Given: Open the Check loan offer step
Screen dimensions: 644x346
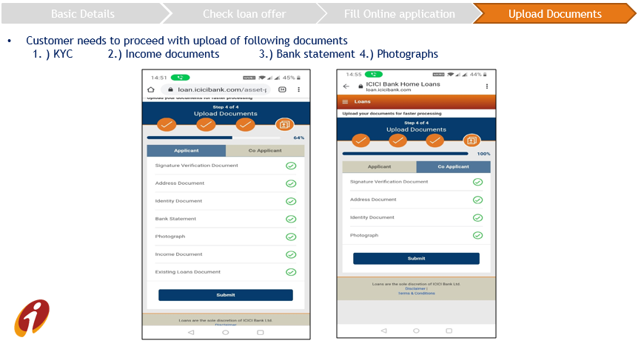Looking at the screenshot, I should click(244, 13).
